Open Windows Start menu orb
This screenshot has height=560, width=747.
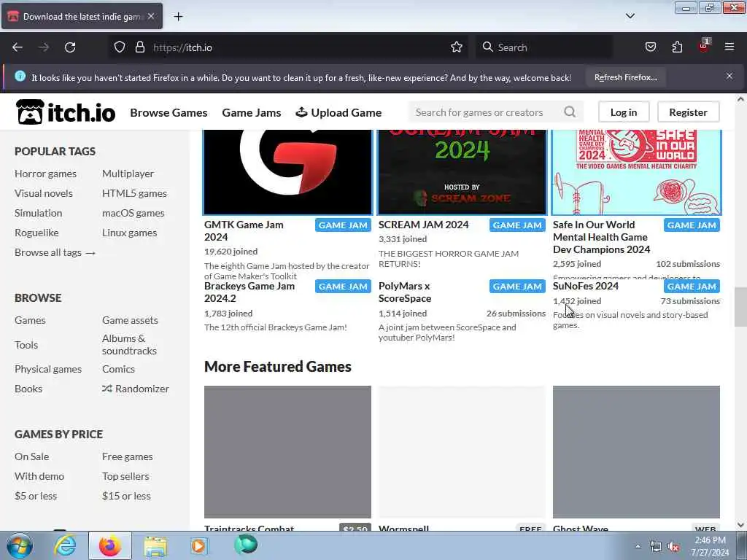click(19, 545)
